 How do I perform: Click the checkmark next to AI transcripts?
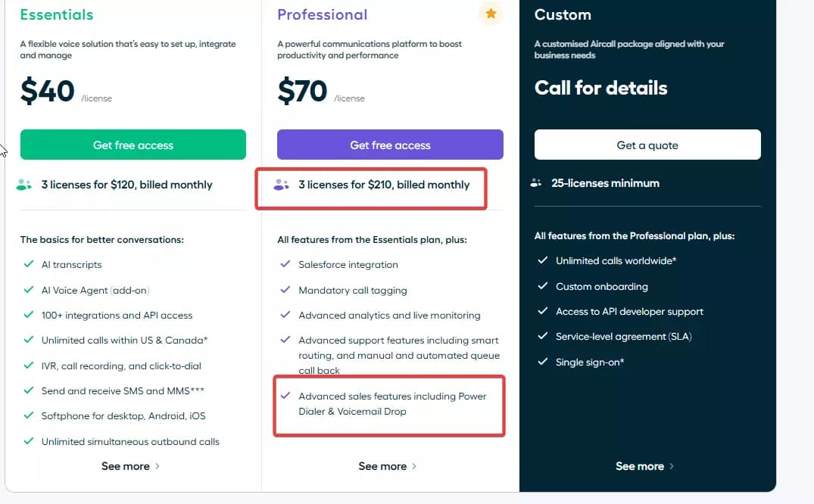click(x=30, y=265)
